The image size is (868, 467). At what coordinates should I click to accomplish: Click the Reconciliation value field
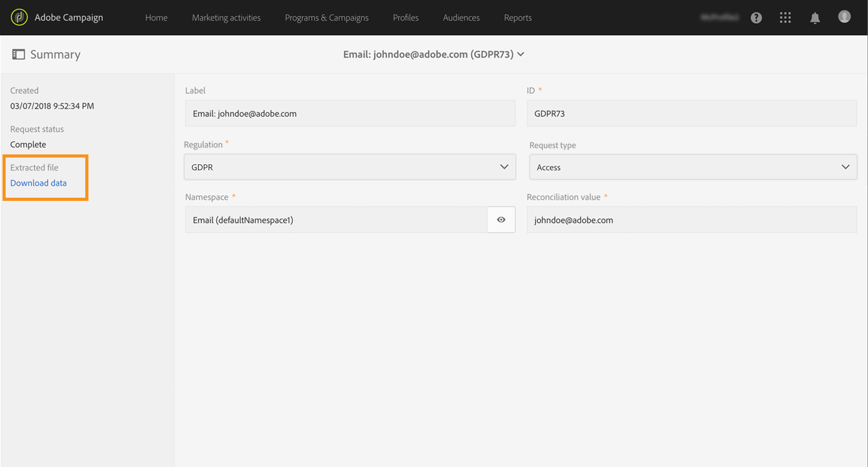691,220
